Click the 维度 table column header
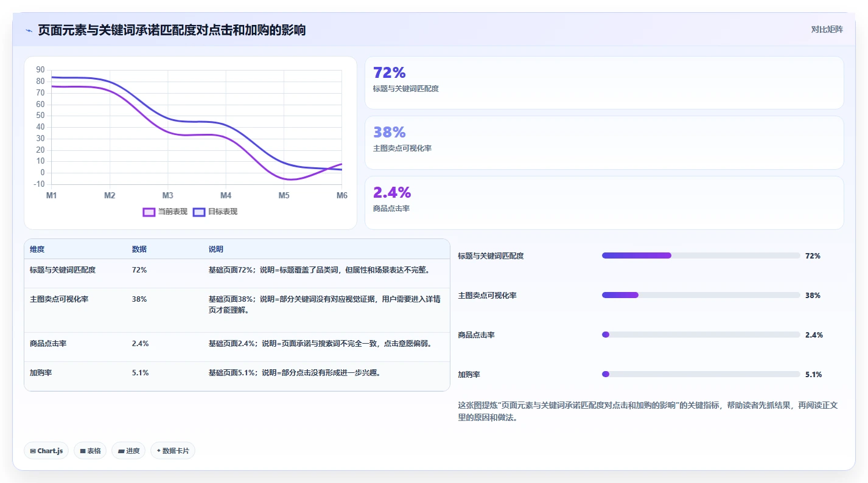The height and width of the screenshot is (483, 868). (37, 249)
